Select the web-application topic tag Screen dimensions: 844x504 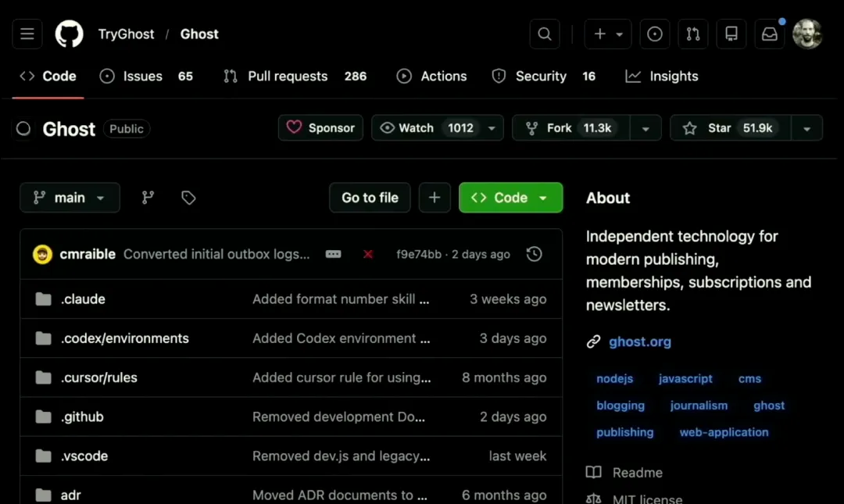coord(724,432)
